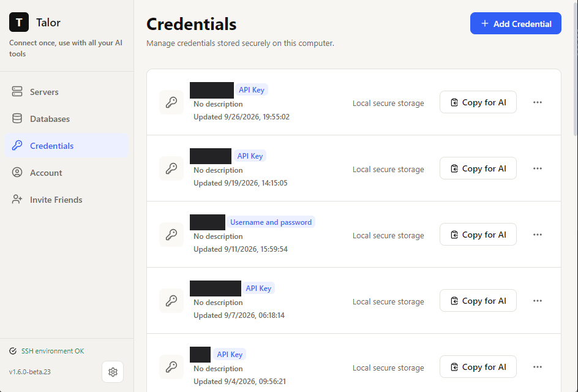Click the Talor logo icon
The height and width of the screenshot is (392, 578).
pyautogui.click(x=19, y=22)
